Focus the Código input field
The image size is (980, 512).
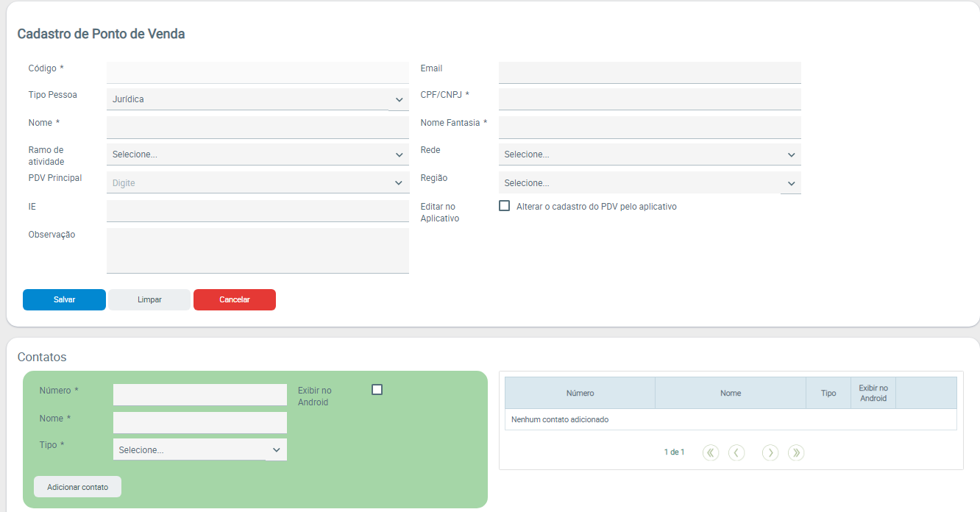click(257, 72)
